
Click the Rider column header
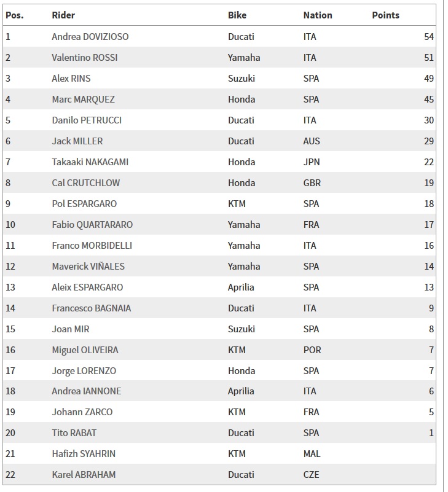(x=63, y=15)
